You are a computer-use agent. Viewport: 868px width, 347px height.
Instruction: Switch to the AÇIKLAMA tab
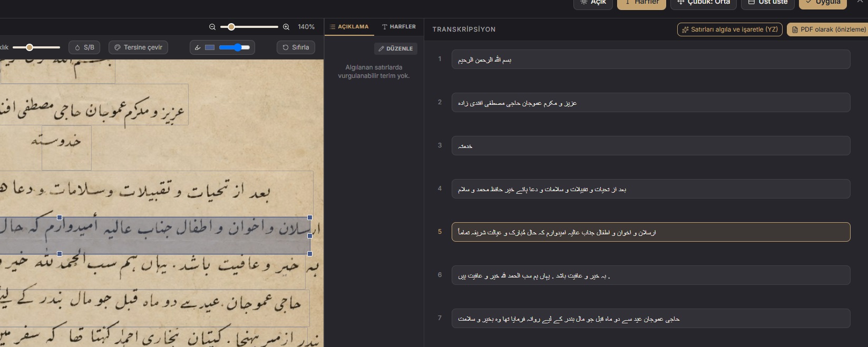[349, 27]
